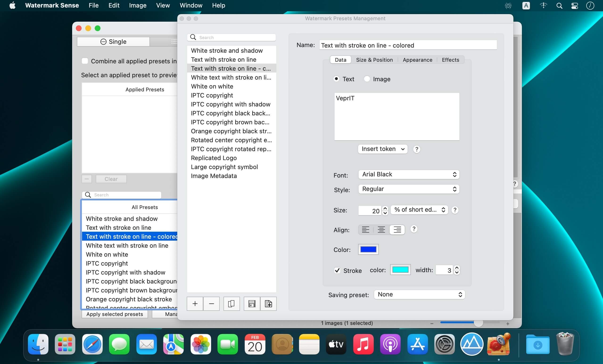The width and height of the screenshot is (603, 364).
Task: Switch to the Appearance tab
Action: (417, 60)
